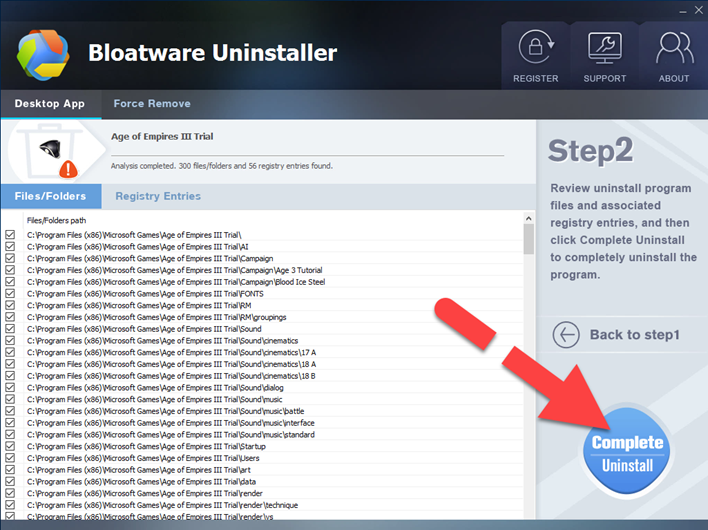This screenshot has width=708, height=530.
Task: Uncheck the render\technique folder checkbox
Action: coord(10,505)
